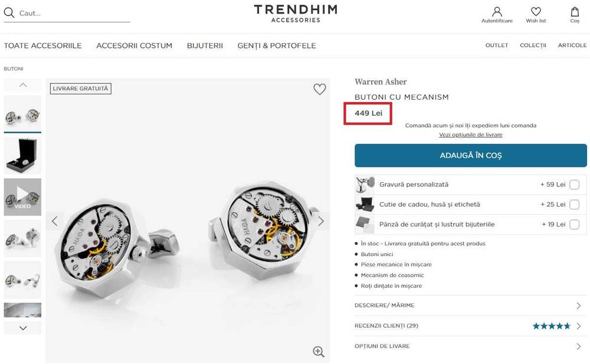Viewport: 590px width, 364px height.
Task: Open the Accesorii Costum menu
Action: pos(134,45)
